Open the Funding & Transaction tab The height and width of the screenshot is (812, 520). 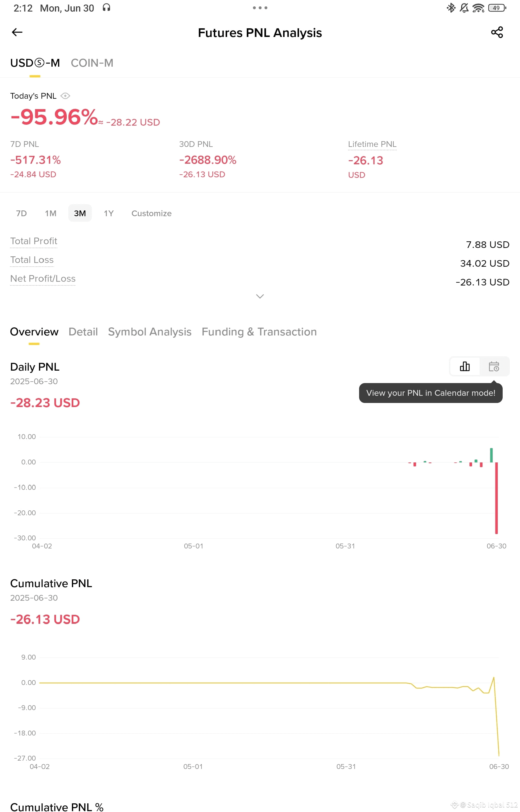tap(259, 332)
